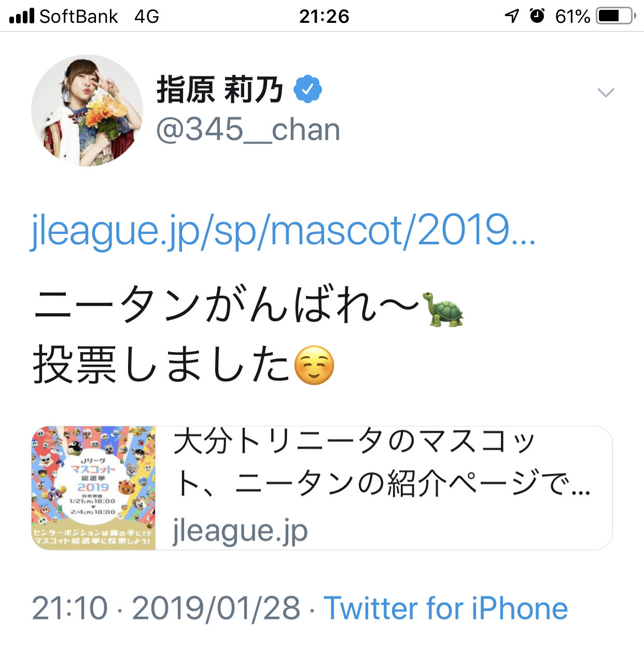Screen dimensions: 644x652
Task: Click the Twitter for iPhone source link
Action: coord(446,608)
